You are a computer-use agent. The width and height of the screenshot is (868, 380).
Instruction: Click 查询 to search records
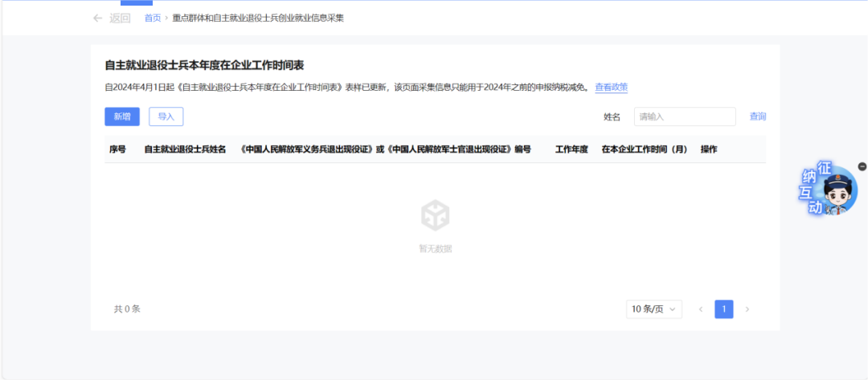(757, 116)
